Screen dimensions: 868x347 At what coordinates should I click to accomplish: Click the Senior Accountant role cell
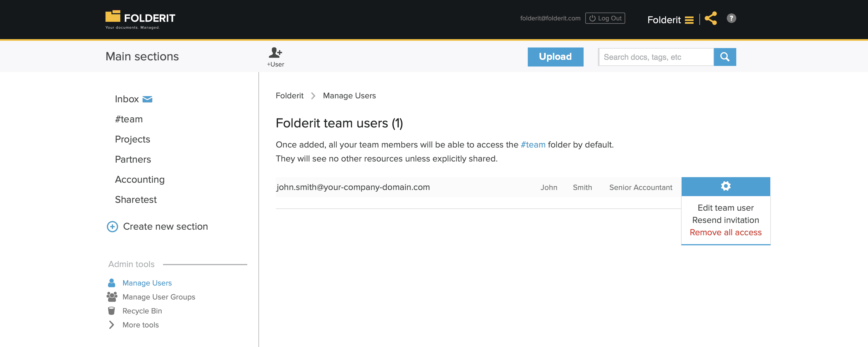coord(640,187)
